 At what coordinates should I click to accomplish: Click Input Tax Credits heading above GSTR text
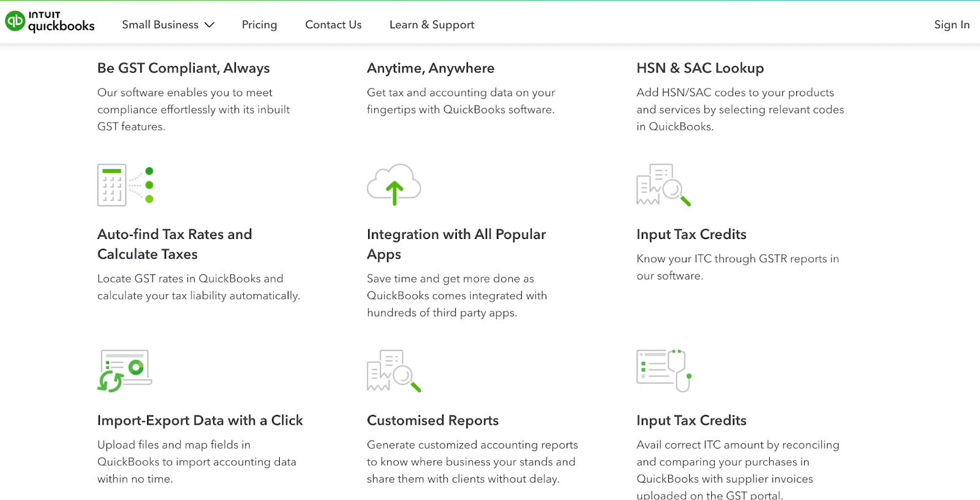(x=692, y=234)
